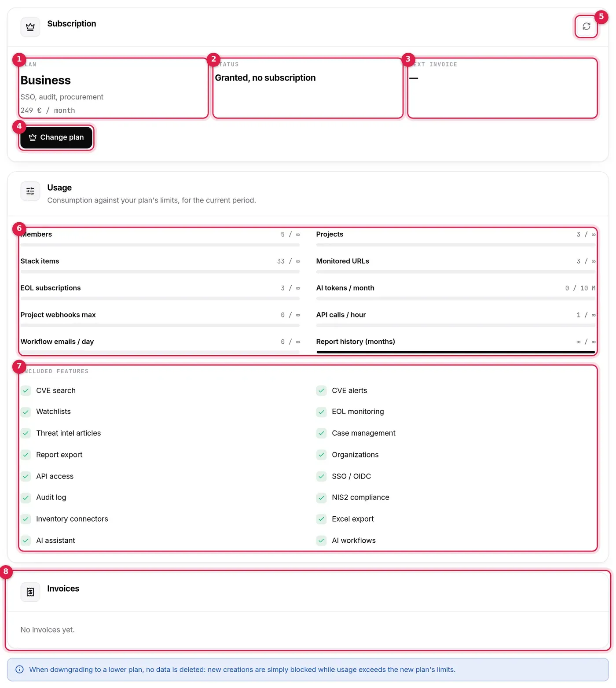The image size is (616, 688).
Task: Click the crown icon beside the Subscription heading
Action: (x=30, y=27)
